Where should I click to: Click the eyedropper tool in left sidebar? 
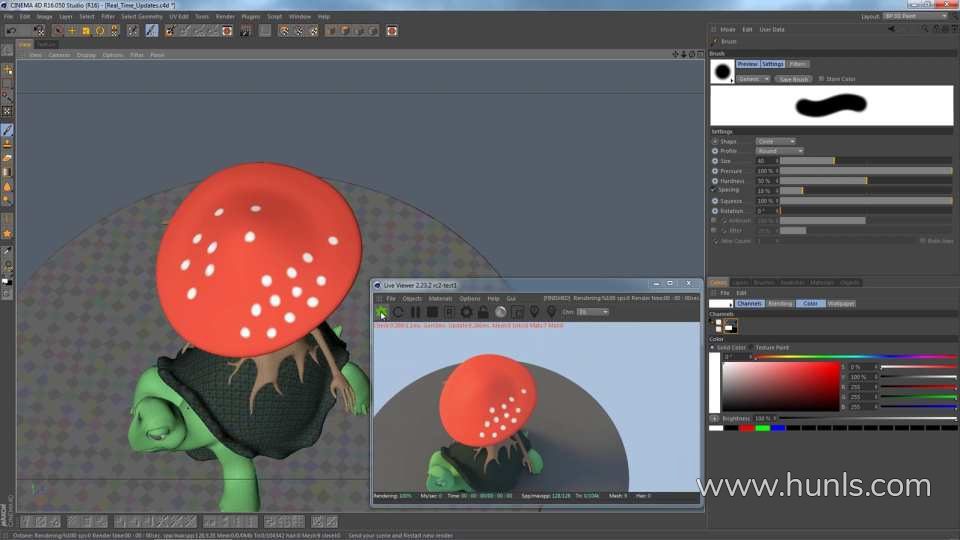pos(7,251)
